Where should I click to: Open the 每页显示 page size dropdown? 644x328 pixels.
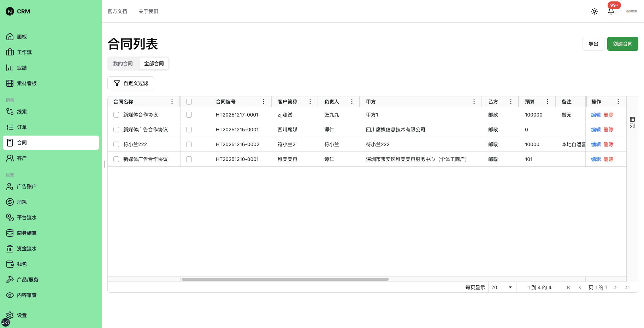click(x=502, y=287)
